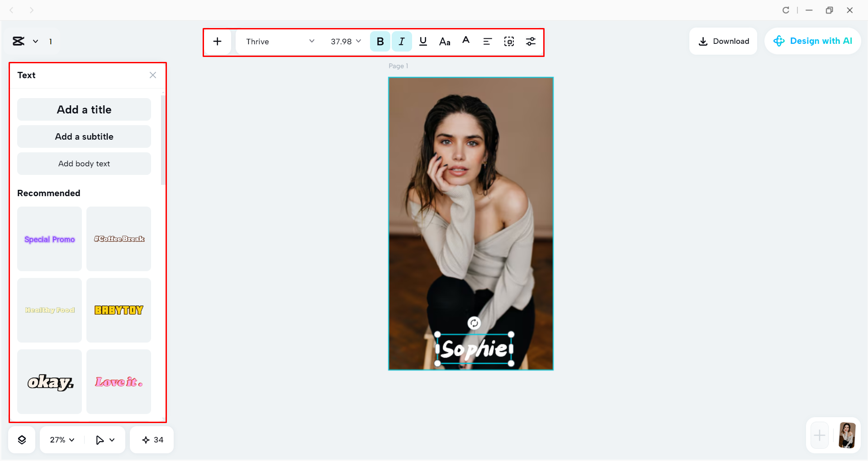Click the plus icon to add text
The width and height of the screenshot is (868, 461).
click(x=218, y=41)
